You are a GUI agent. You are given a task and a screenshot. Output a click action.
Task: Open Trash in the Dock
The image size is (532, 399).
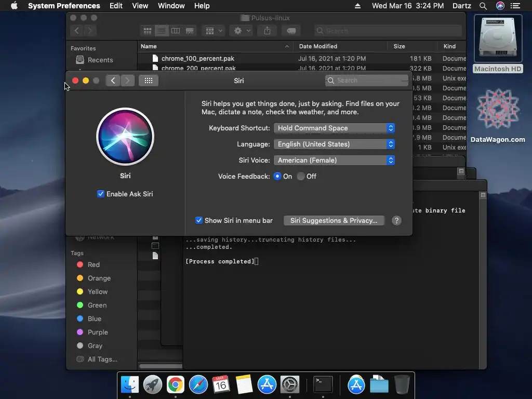(402, 384)
